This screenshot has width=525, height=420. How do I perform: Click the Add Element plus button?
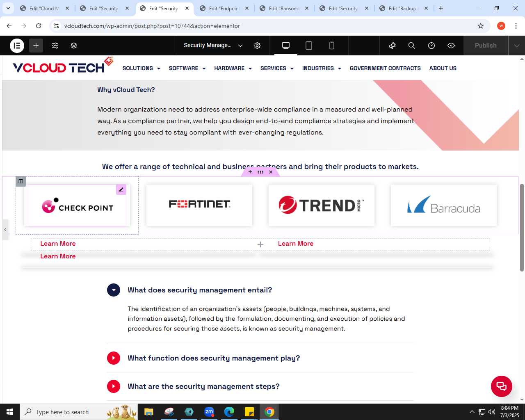tap(36, 46)
